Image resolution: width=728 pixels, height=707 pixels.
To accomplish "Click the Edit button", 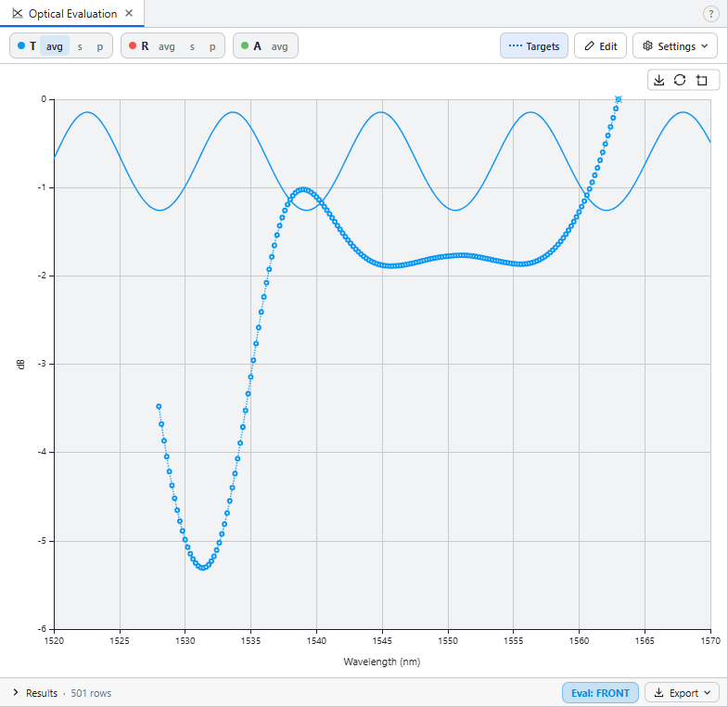I will 600,45.
